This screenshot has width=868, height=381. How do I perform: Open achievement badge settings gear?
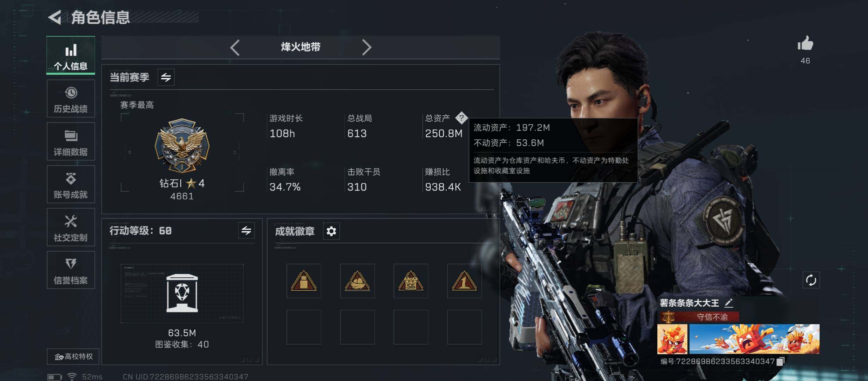coord(331,231)
